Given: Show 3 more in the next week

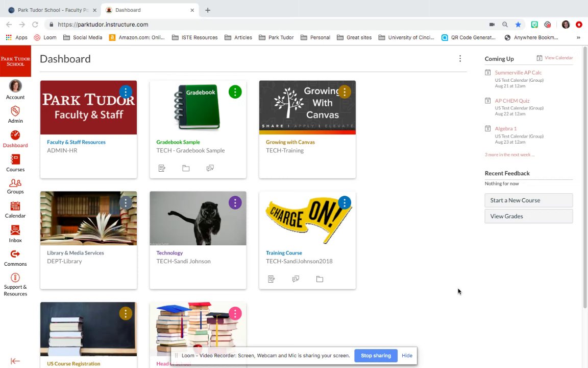Looking at the screenshot, I should coord(509,155).
